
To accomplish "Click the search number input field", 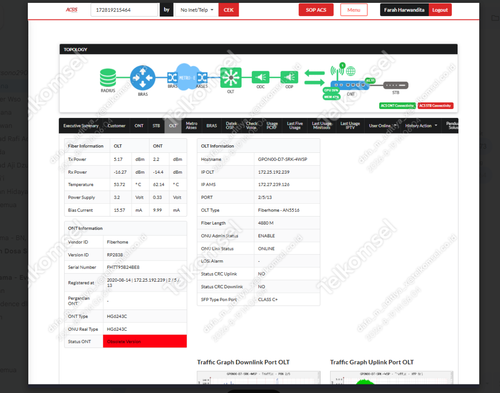I will pyautogui.click(x=124, y=10).
